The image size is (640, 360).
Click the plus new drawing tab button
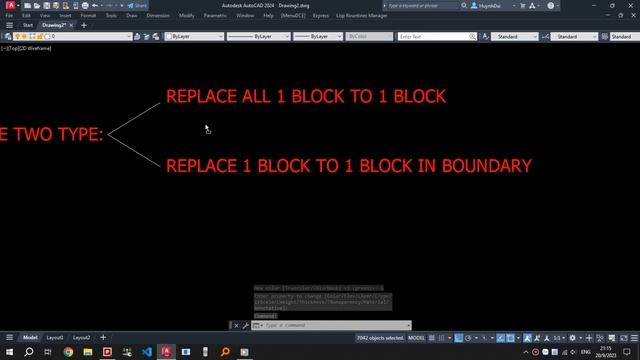point(84,25)
